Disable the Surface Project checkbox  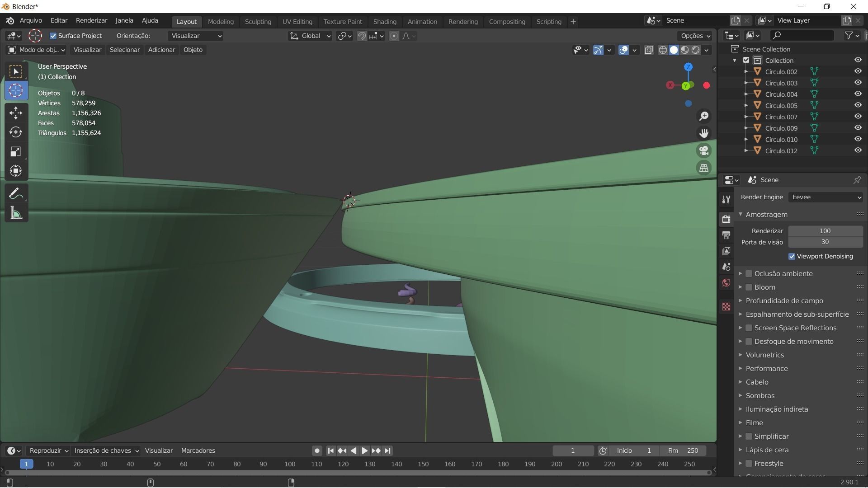53,36
